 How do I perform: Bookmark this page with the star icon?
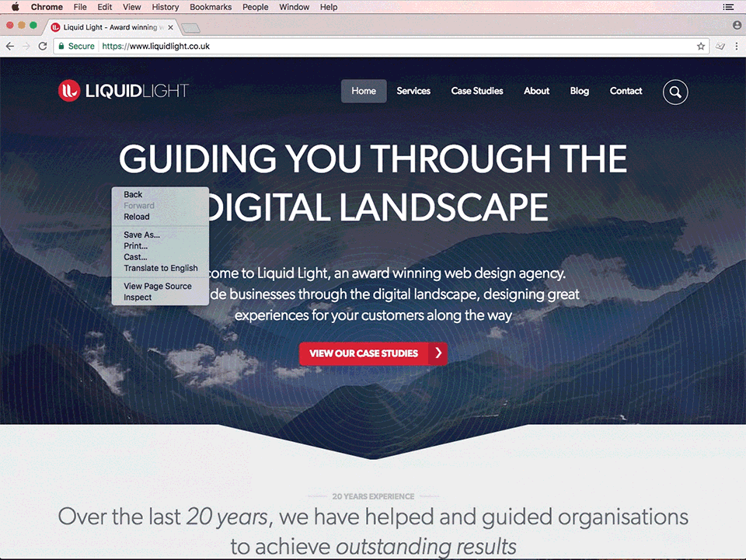click(701, 46)
